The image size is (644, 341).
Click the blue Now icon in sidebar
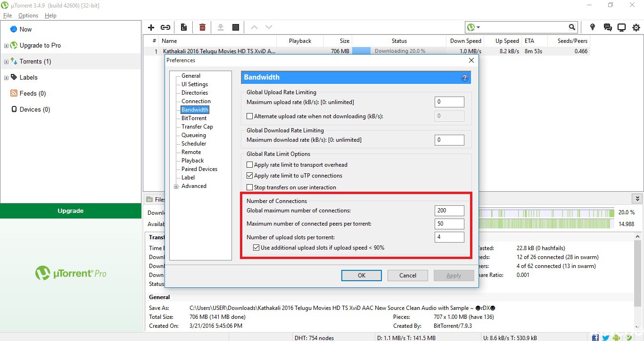tap(14, 29)
